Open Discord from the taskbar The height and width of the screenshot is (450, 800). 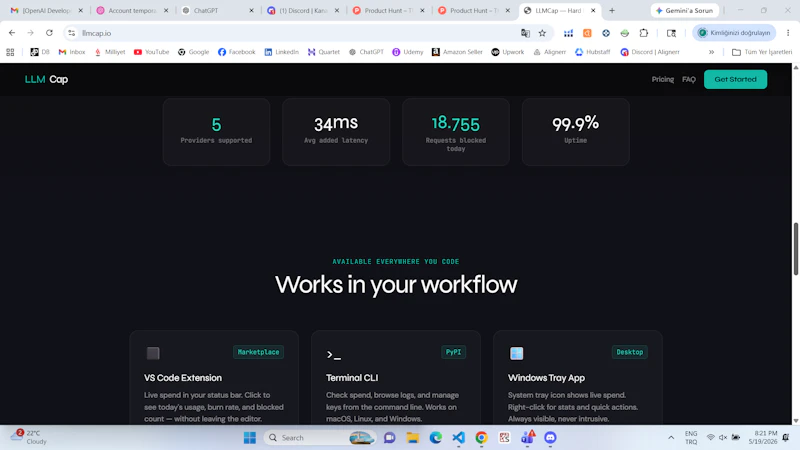coord(550,438)
